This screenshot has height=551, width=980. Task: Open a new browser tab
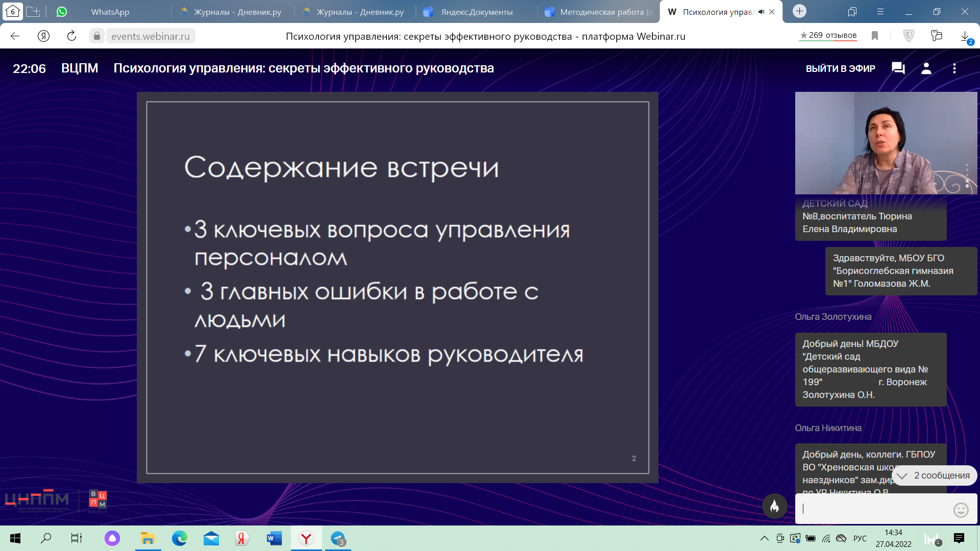point(799,11)
